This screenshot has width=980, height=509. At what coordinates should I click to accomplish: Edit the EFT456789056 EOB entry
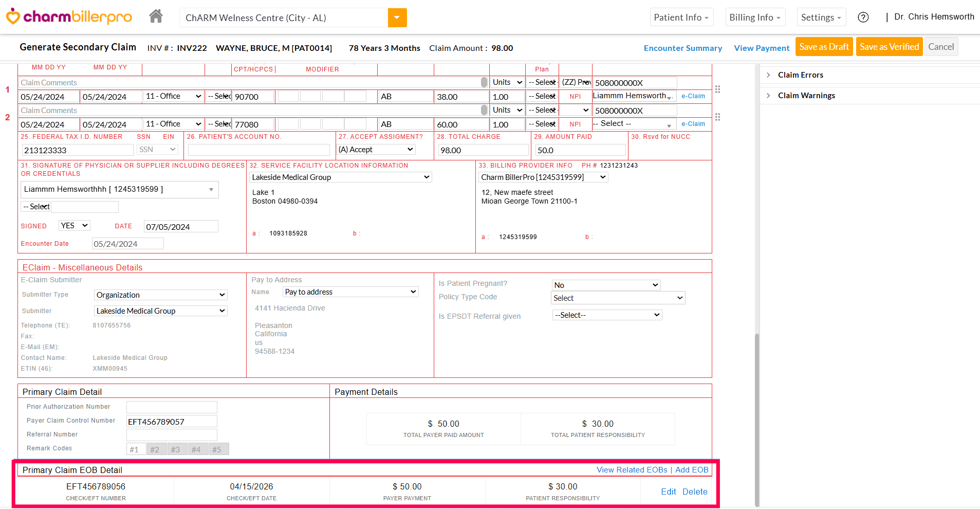(668, 492)
